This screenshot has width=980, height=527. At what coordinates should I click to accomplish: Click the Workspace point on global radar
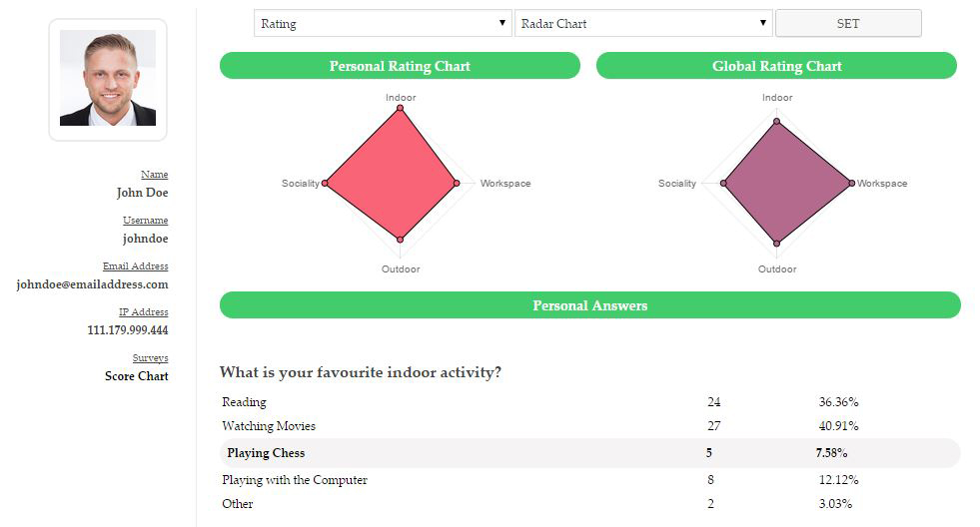pos(852,184)
